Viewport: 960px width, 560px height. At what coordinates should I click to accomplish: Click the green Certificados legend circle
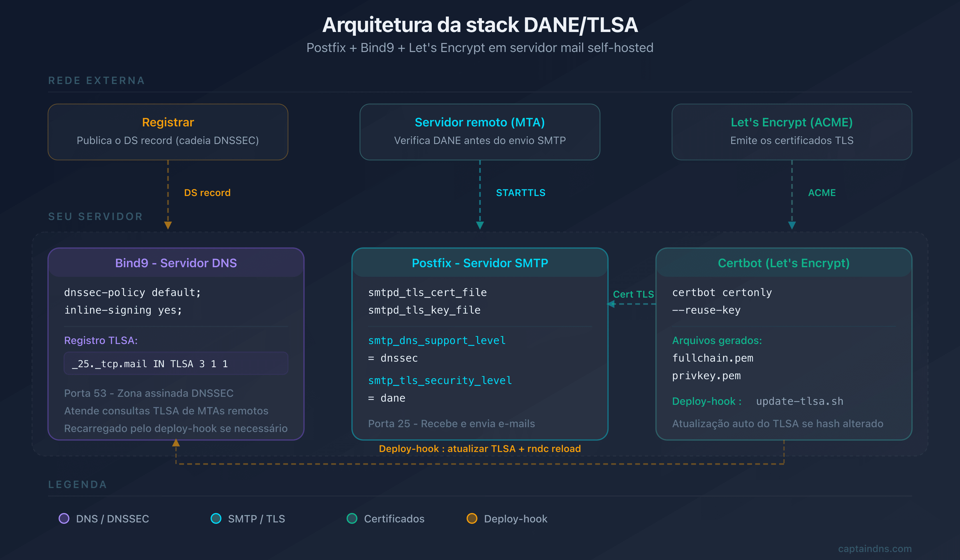point(352,518)
